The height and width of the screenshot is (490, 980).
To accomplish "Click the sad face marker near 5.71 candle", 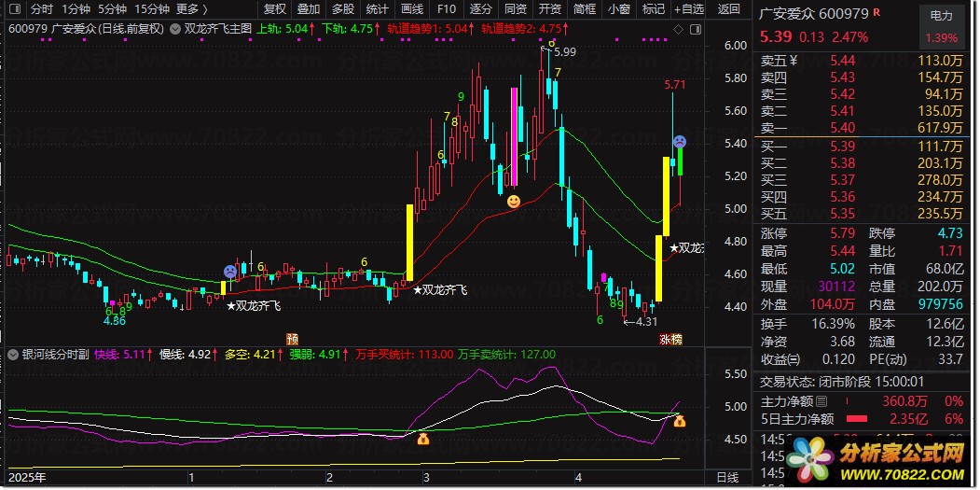I will pos(680,142).
